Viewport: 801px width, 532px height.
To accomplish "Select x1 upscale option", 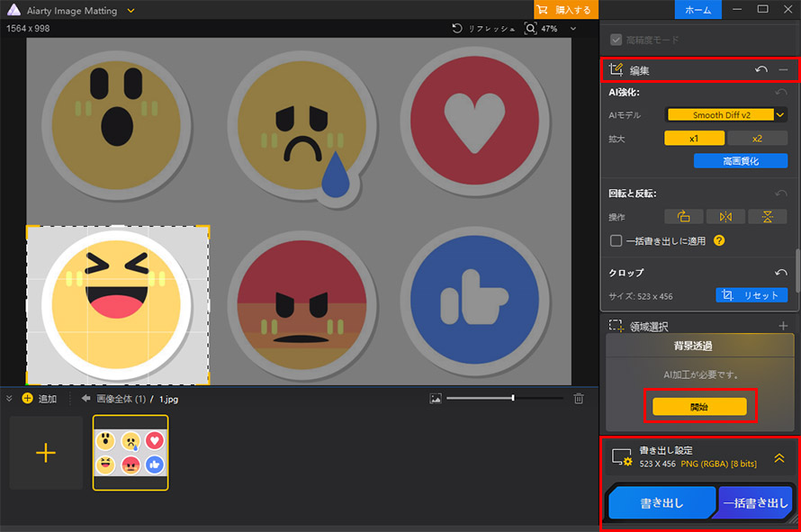I will coord(694,139).
